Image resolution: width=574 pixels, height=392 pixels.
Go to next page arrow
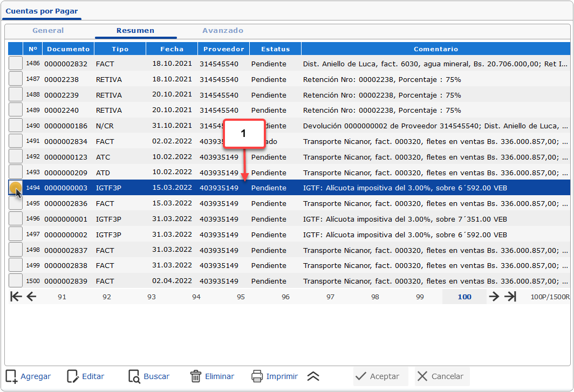pos(494,297)
